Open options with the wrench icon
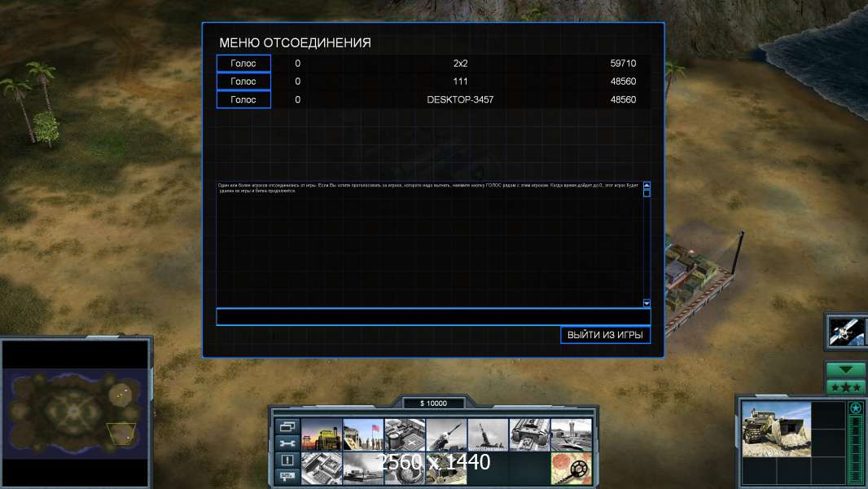 point(287,443)
